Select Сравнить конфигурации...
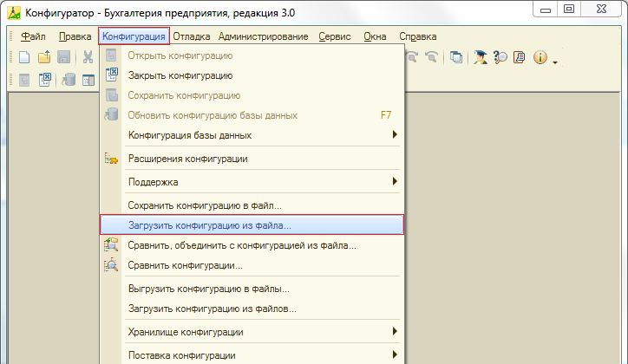The height and width of the screenshot is (364, 628). point(252,265)
